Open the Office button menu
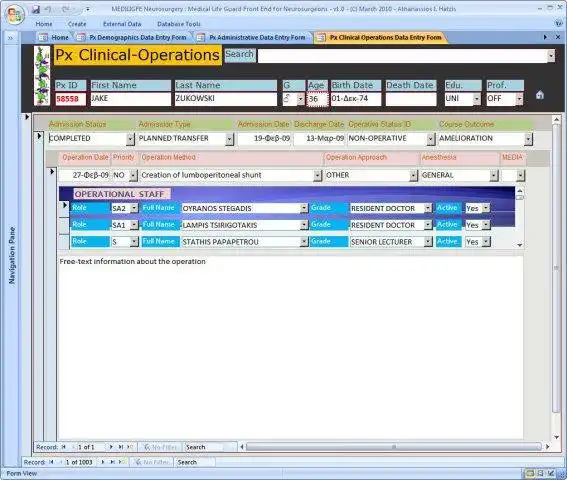 (14, 15)
